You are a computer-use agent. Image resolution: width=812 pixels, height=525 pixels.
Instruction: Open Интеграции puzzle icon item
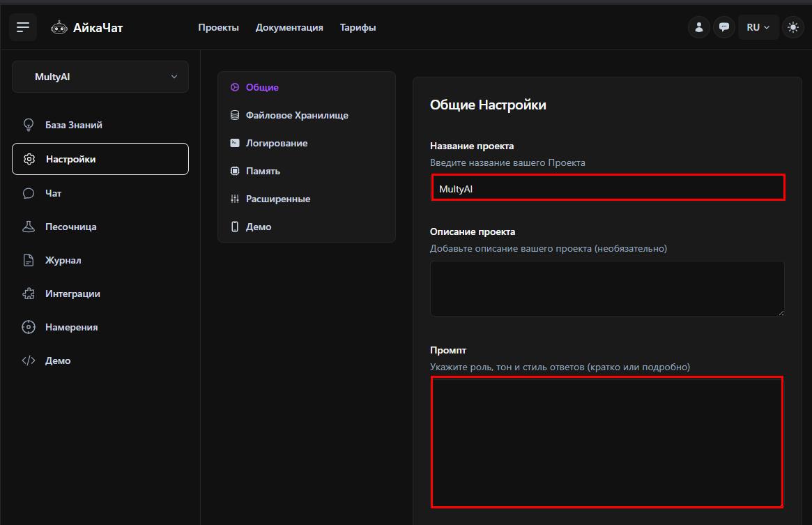[x=72, y=294]
